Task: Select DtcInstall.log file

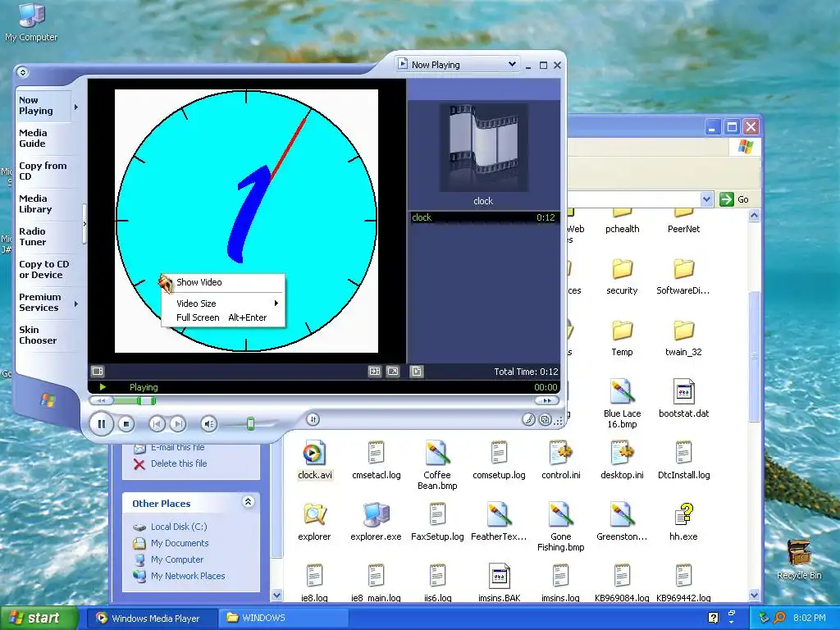Action: coord(683,461)
